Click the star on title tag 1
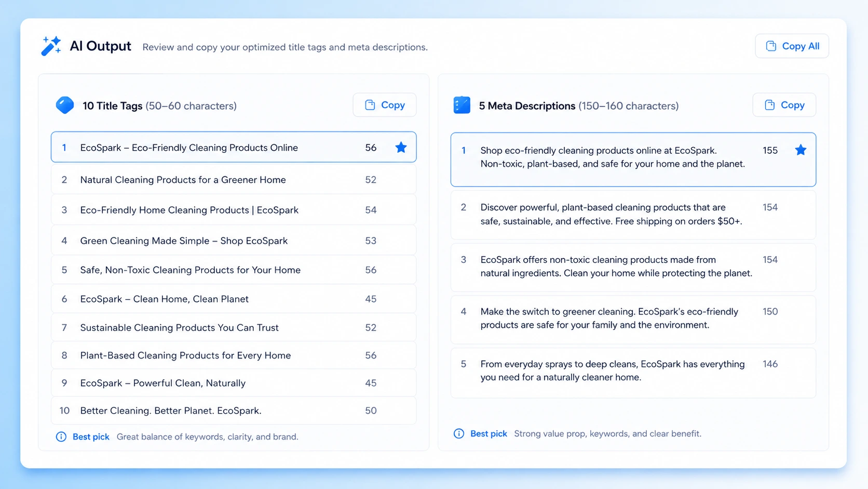The image size is (868, 489). [x=401, y=148]
